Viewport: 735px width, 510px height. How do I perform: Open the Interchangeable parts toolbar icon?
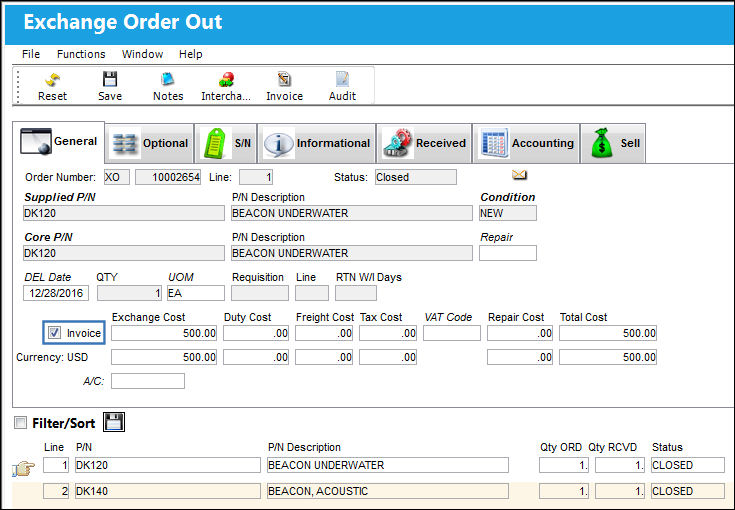pyautogui.click(x=226, y=80)
